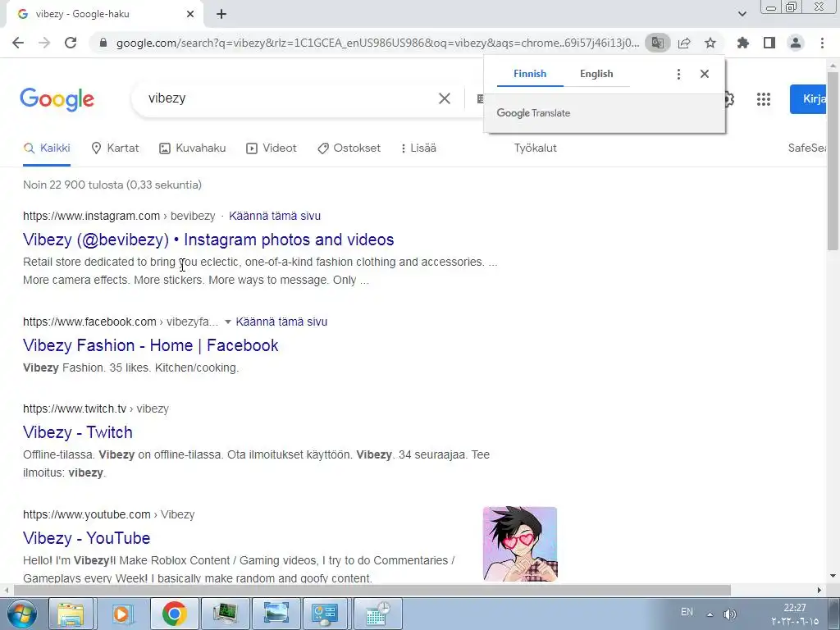
Task: Click the EN language indicator
Action: coord(687,612)
